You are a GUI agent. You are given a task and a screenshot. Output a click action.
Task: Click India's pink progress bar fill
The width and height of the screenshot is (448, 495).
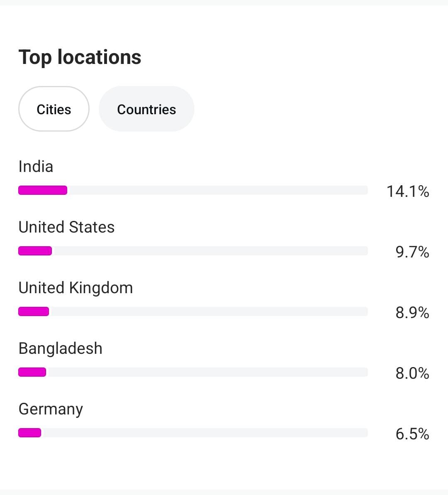click(43, 190)
